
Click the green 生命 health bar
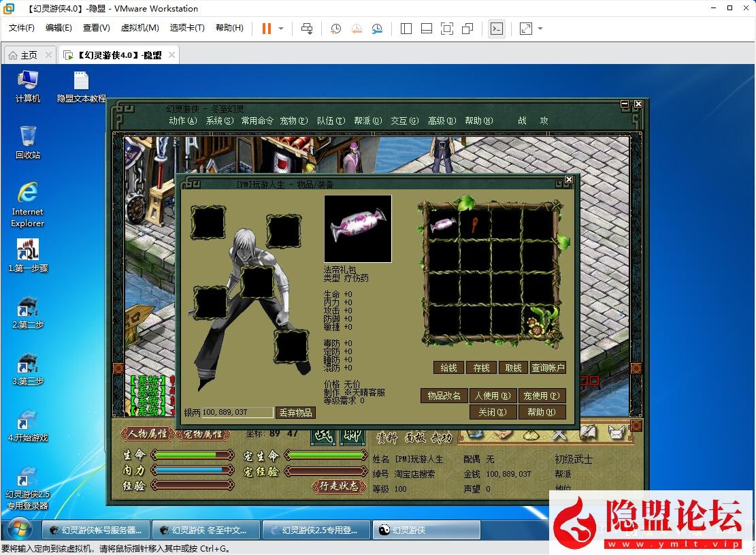[193, 455]
